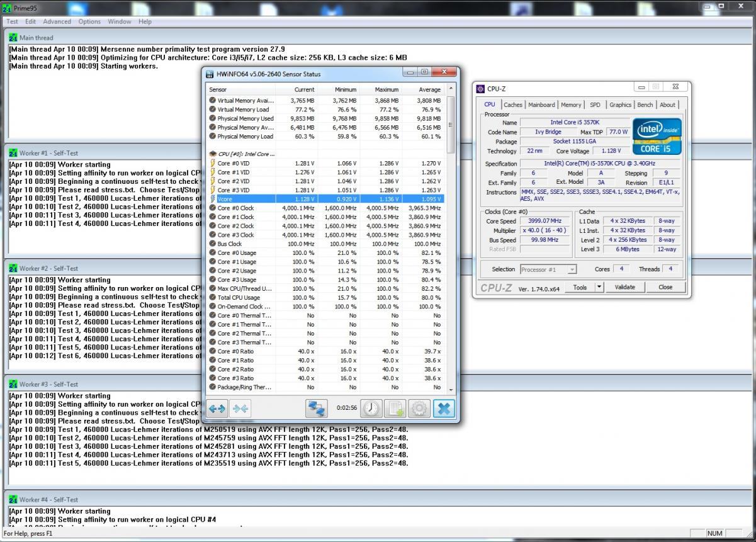Switch to the Graphics tab in CPU-Z
Screen dimensions: 756x542
(620, 105)
